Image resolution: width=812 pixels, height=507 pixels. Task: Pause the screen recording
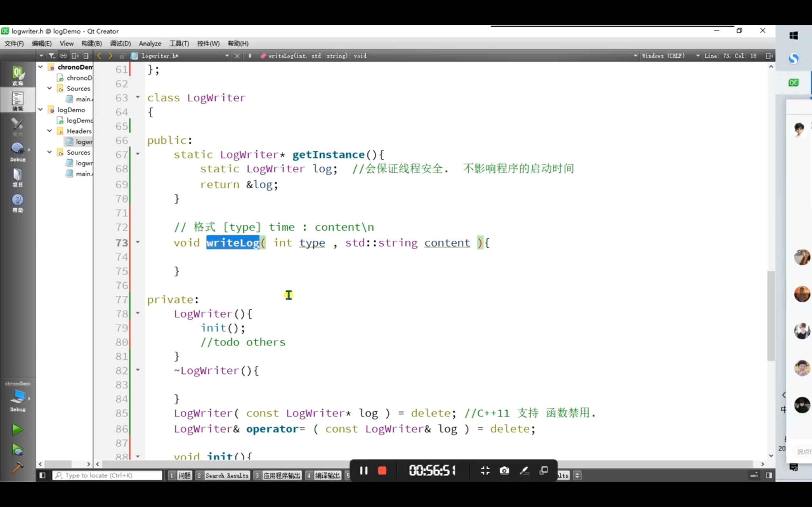click(364, 471)
